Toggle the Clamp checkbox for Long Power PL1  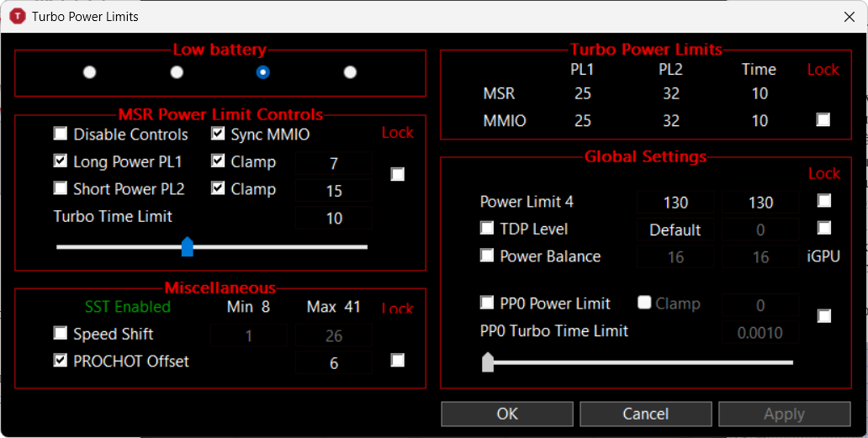point(218,161)
